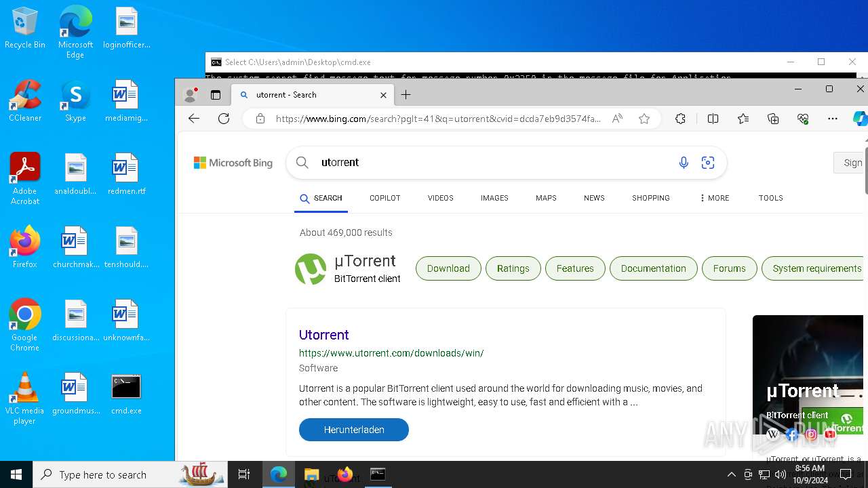This screenshot has height=488, width=868.
Task: Open notification center icon
Action: click(x=846, y=474)
